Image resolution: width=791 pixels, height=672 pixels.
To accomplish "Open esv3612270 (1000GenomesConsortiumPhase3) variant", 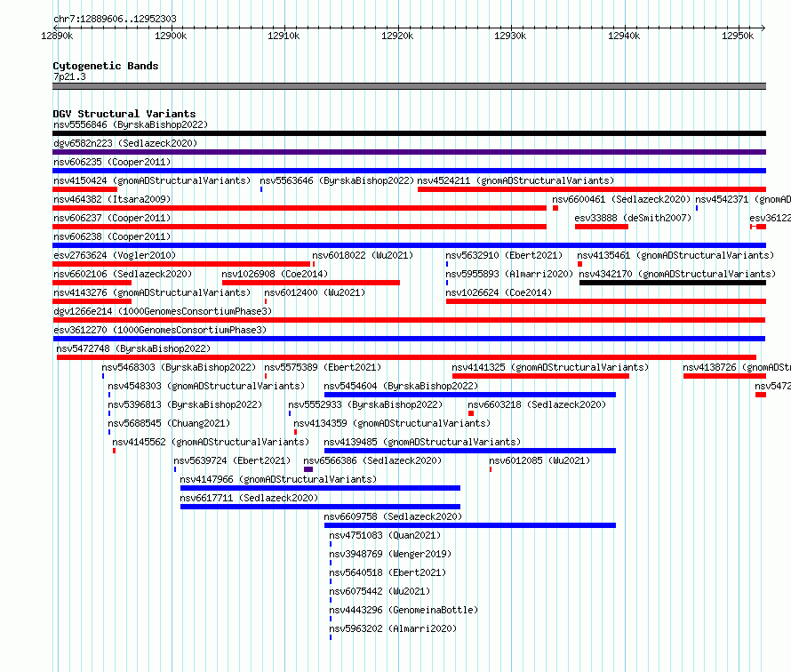I will pos(160,330).
